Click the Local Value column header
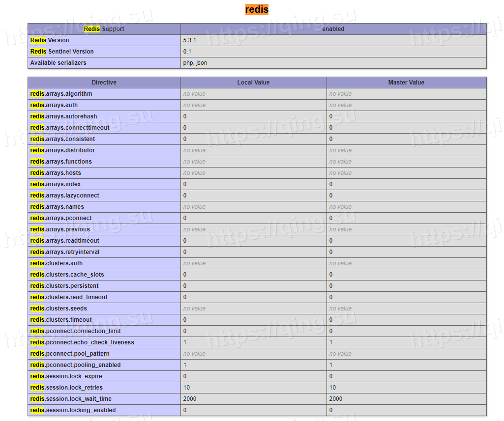 pyautogui.click(x=253, y=83)
